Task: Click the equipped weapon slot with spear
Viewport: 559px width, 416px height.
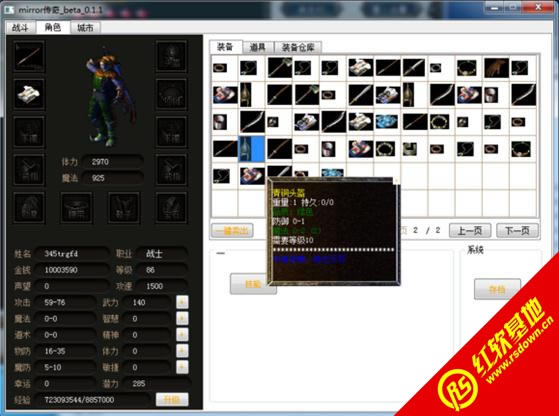Action: (x=29, y=56)
